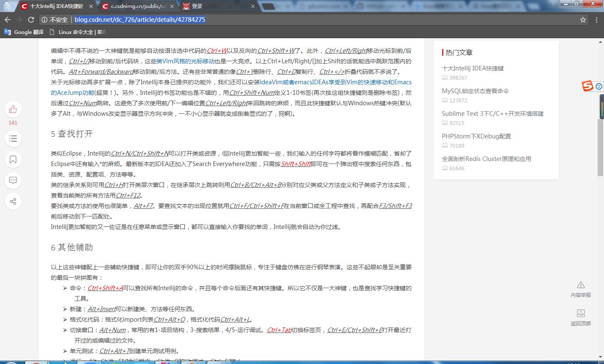Open the Google 翻译 bookmark
The width and height of the screenshot is (604, 364).
(24, 32)
